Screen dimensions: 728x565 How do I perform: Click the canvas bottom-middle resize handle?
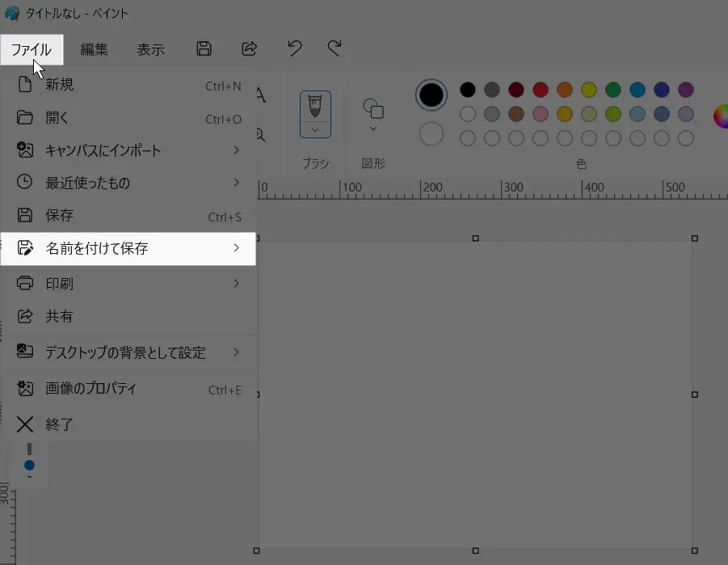(475, 550)
